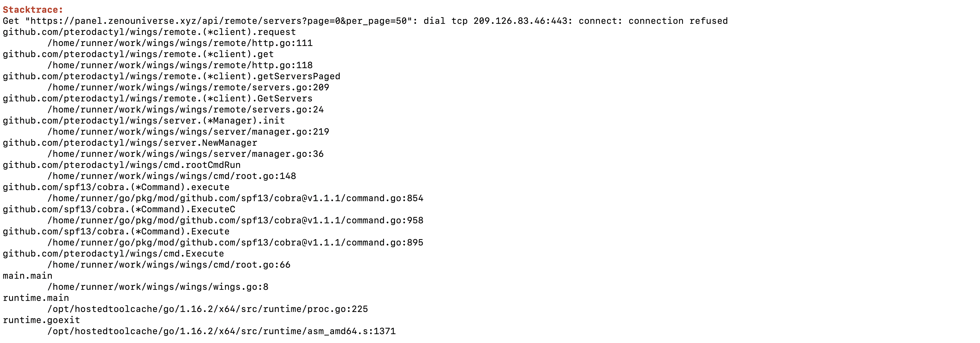The image size is (980, 343).
Task: Click the red Stacktrace heading
Action: pos(33,10)
